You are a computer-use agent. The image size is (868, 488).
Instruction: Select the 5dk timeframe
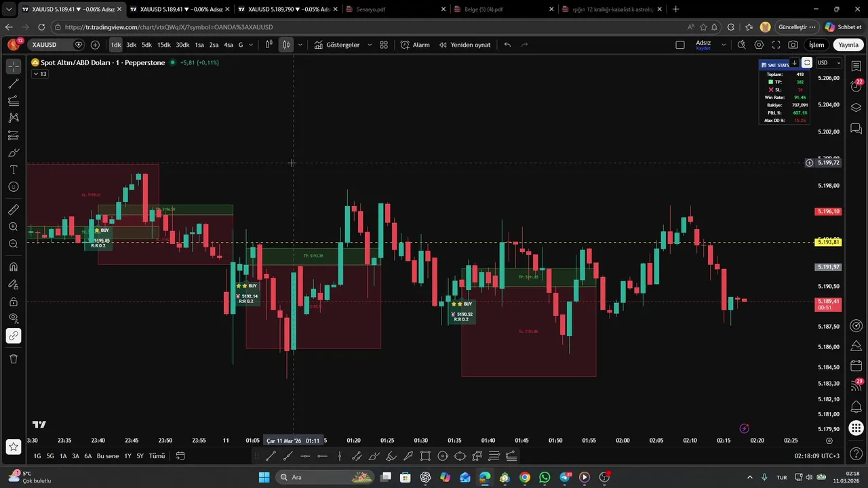tap(146, 45)
